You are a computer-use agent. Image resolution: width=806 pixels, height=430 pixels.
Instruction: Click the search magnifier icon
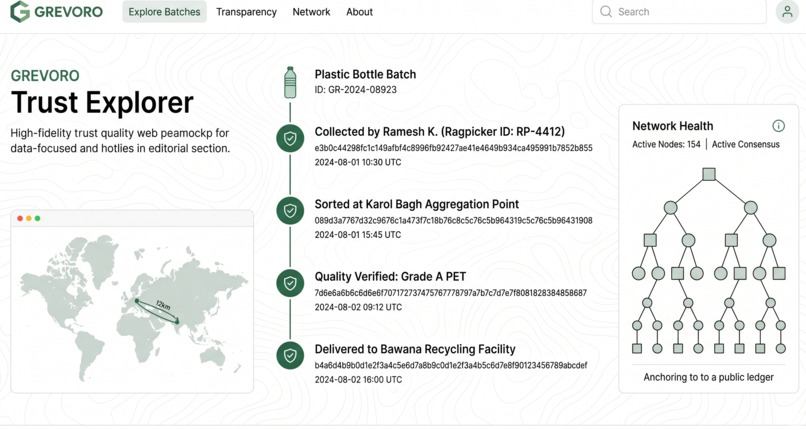[x=606, y=11]
